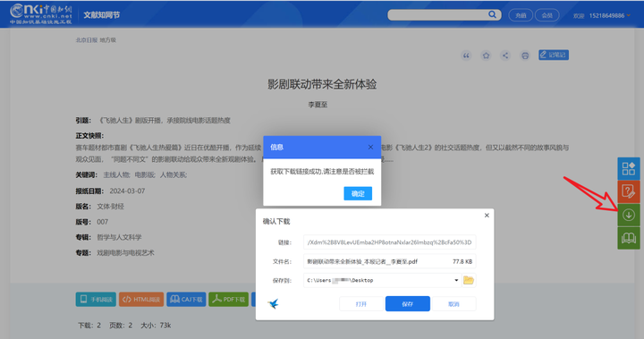This screenshot has width=644, height=339.
Task: Click author name 李夏至
Action: (318, 105)
